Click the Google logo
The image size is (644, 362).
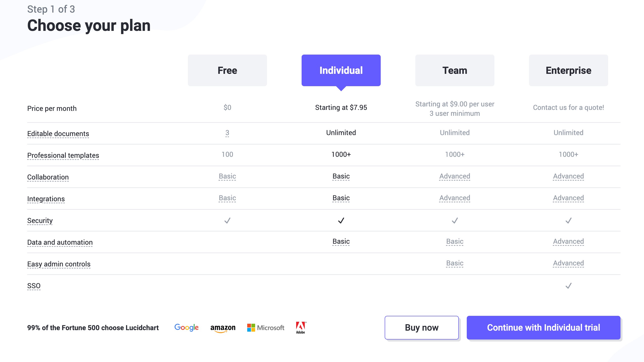(186, 327)
